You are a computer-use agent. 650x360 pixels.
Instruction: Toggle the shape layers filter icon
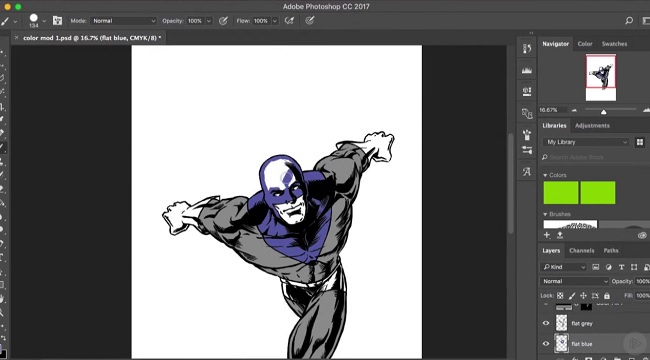[x=634, y=267]
